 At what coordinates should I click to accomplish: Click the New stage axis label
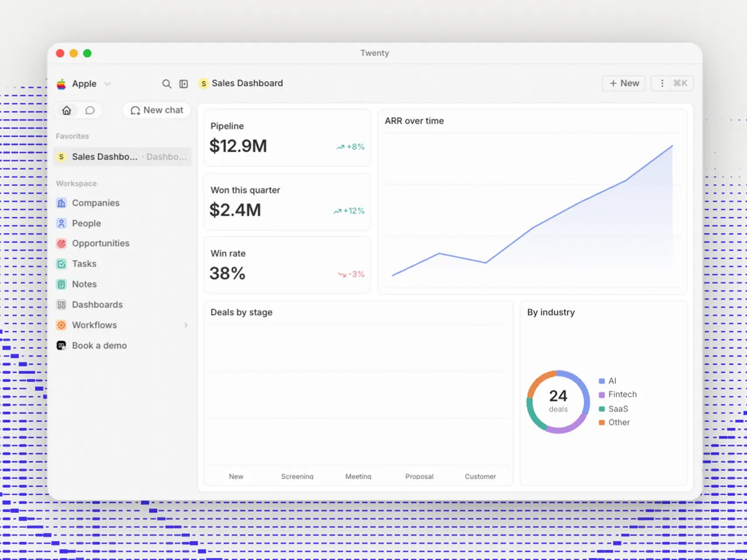tap(236, 477)
